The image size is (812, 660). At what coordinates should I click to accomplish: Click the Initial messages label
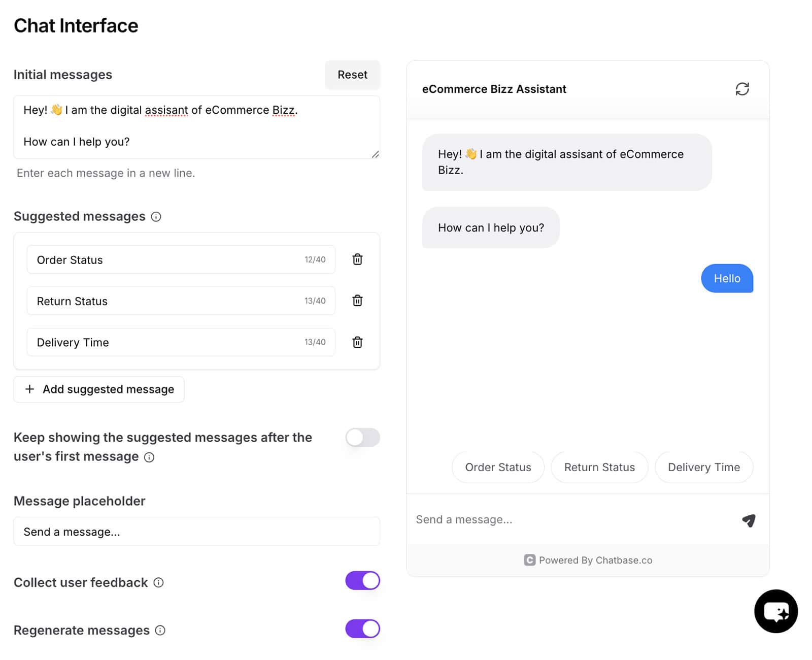63,75
